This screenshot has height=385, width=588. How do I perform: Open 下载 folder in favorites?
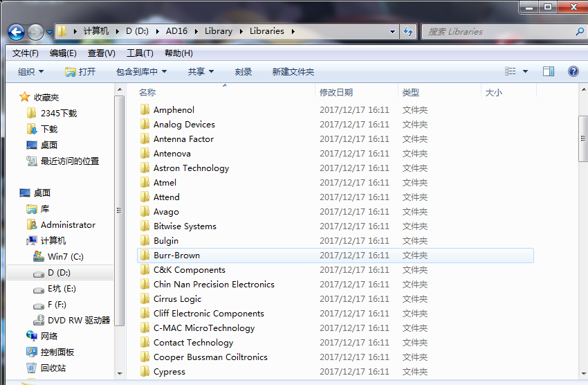[x=42, y=129]
